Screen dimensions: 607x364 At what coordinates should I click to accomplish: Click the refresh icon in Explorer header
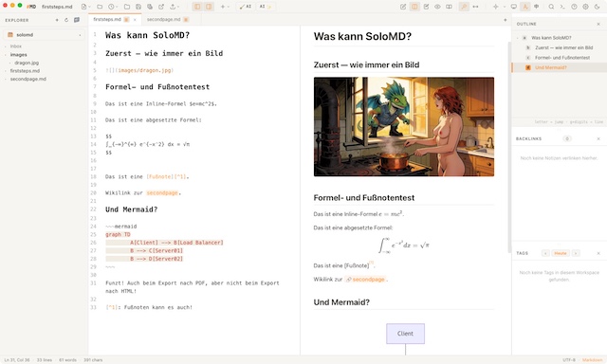tap(66, 20)
